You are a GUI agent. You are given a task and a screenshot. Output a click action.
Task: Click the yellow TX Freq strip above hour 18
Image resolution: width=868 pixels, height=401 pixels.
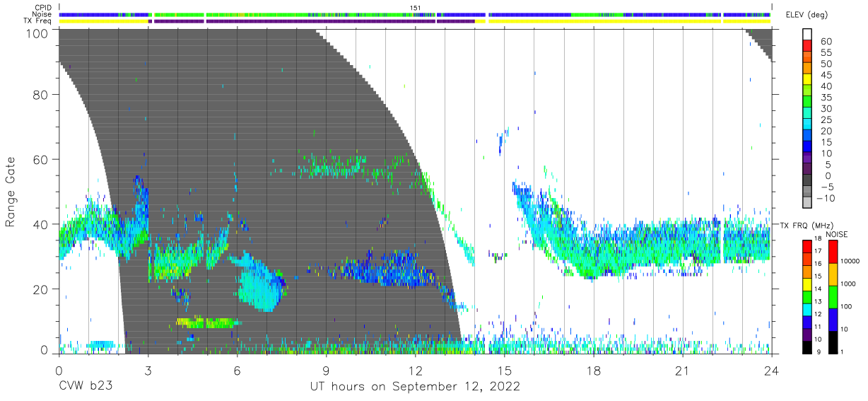593,21
